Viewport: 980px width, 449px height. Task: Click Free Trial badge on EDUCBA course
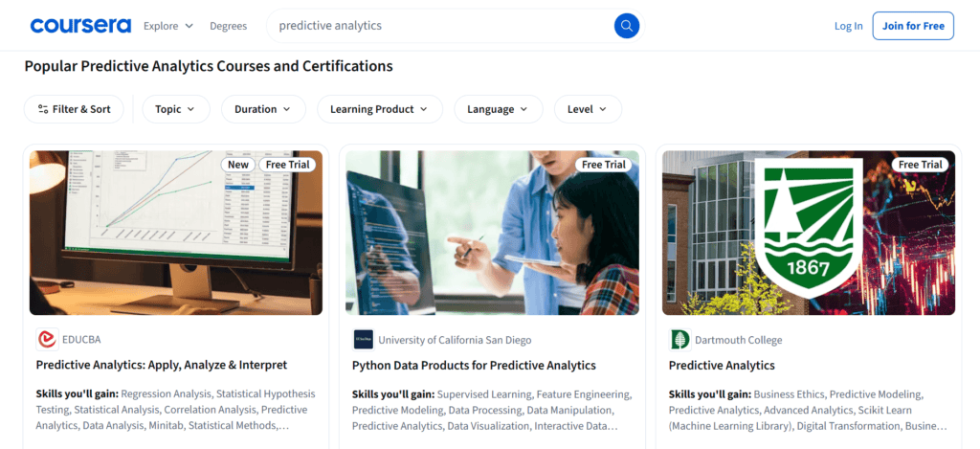coord(287,165)
